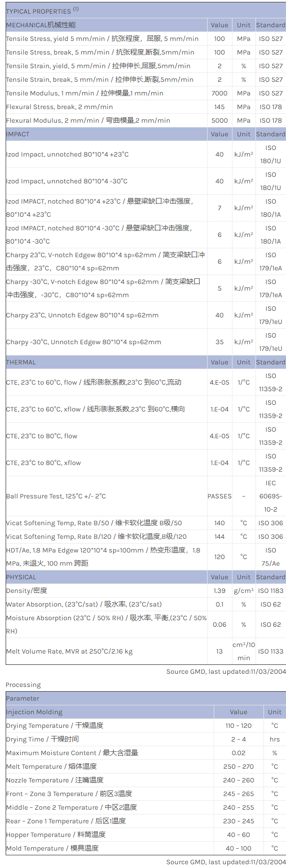Click the Maximum Moisture Content value 0.02
This screenshot has width=286, height=868.
[239, 753]
